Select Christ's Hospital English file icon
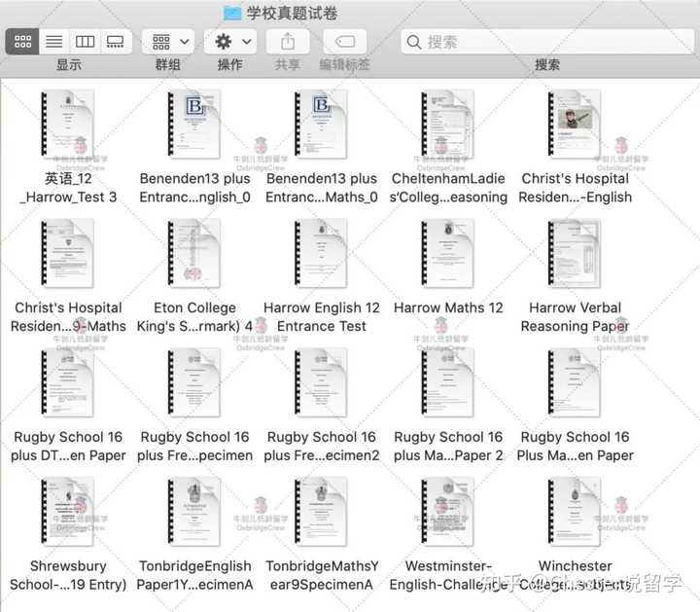The height and width of the screenshot is (612, 700). pos(575,125)
